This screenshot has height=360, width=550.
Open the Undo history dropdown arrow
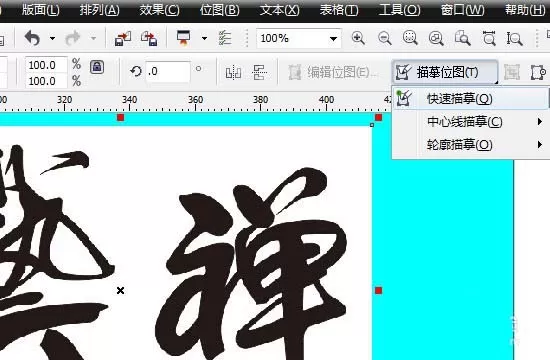[x=52, y=38]
